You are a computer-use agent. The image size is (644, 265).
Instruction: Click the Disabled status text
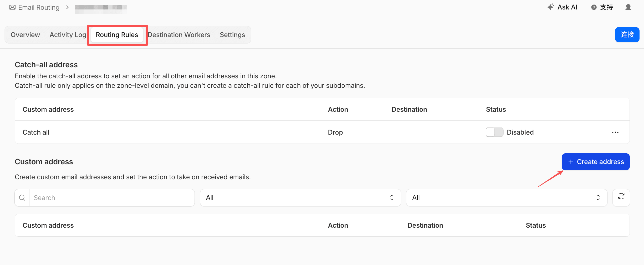tap(520, 132)
